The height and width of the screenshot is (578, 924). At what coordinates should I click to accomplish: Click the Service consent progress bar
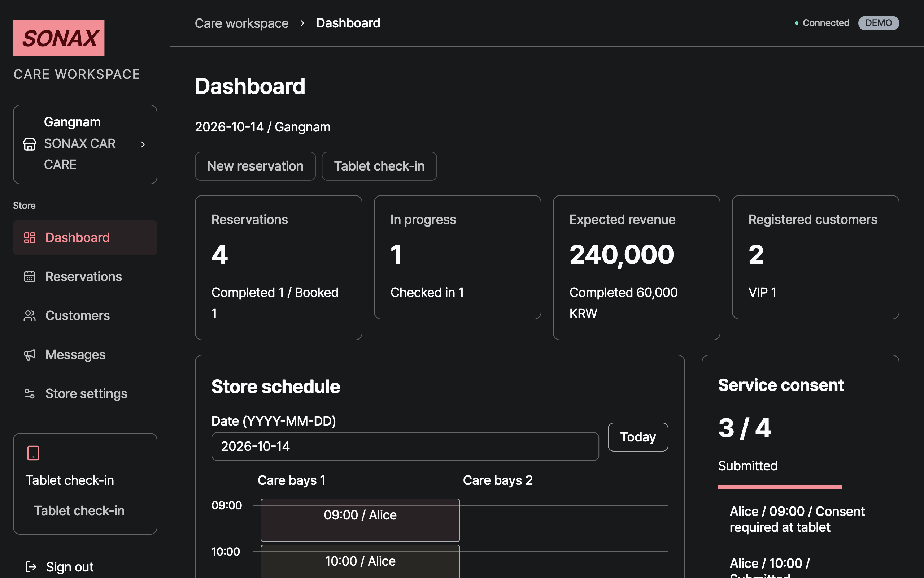(x=780, y=487)
